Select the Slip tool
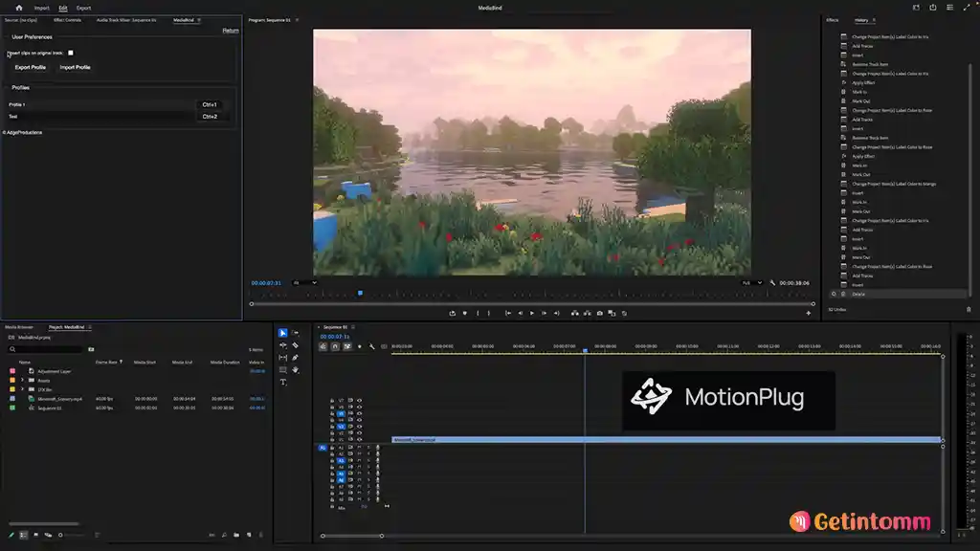The image size is (980, 551). coord(282,358)
